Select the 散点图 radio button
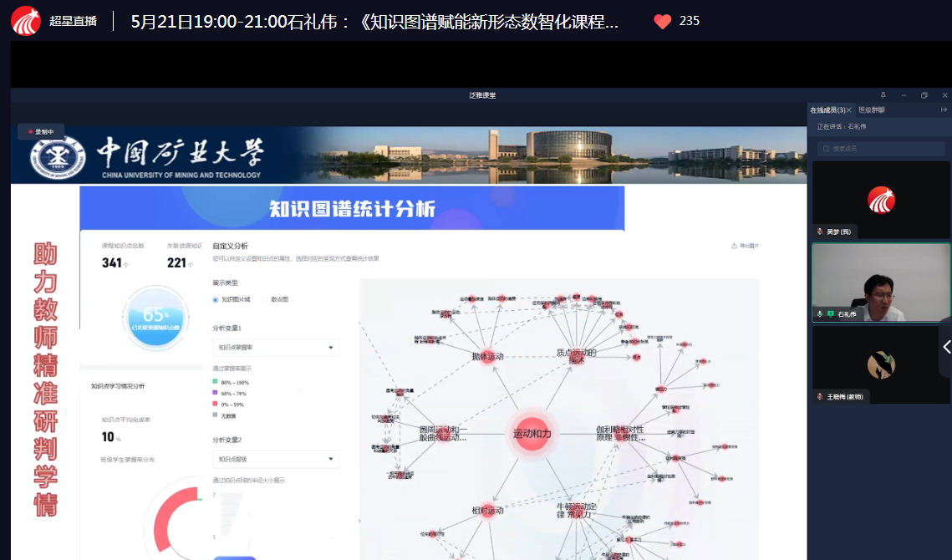 tap(265, 299)
